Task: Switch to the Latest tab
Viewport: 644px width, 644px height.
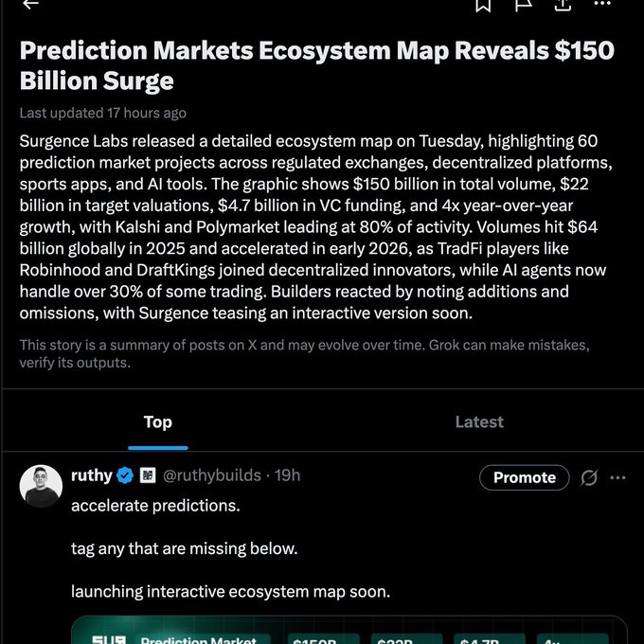Action: point(479,422)
